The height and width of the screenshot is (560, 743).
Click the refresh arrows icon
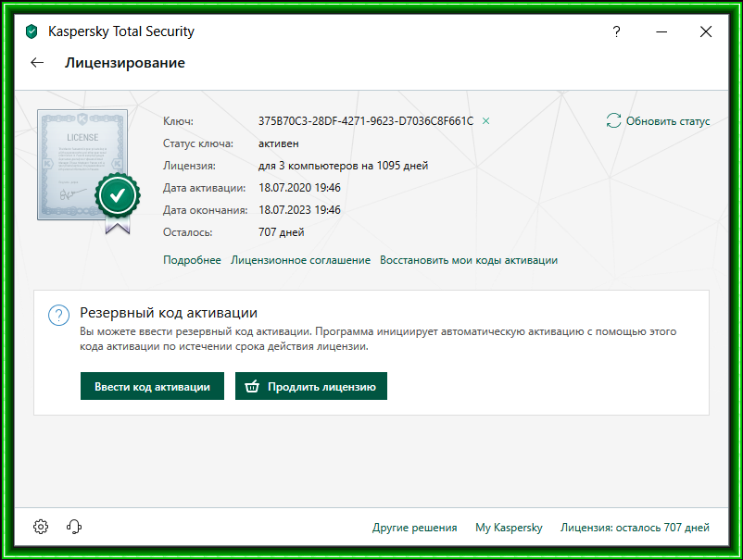pyautogui.click(x=613, y=120)
